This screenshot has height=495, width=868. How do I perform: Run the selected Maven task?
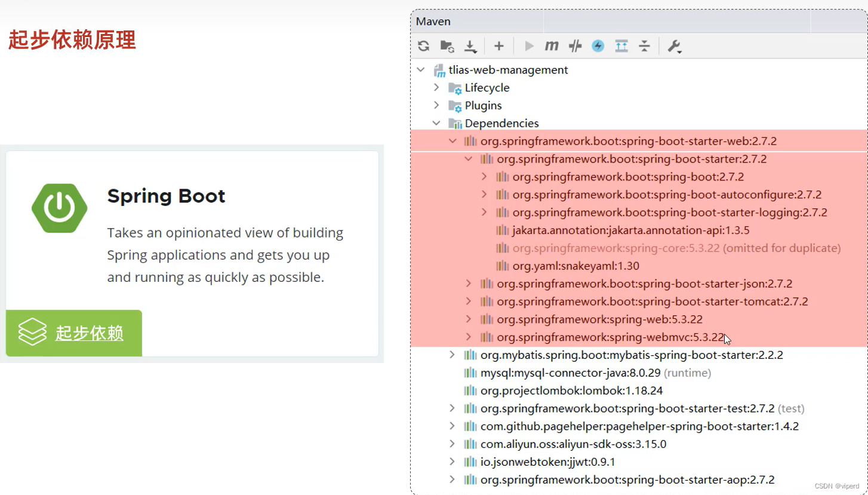point(528,46)
